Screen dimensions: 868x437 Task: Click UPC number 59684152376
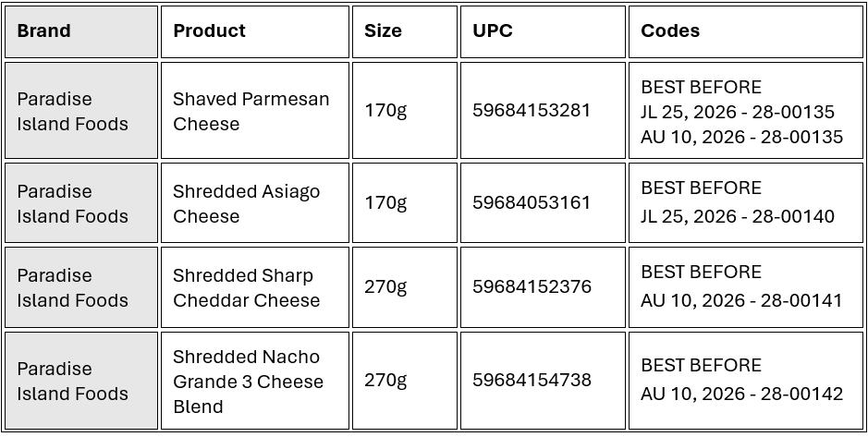(x=532, y=287)
